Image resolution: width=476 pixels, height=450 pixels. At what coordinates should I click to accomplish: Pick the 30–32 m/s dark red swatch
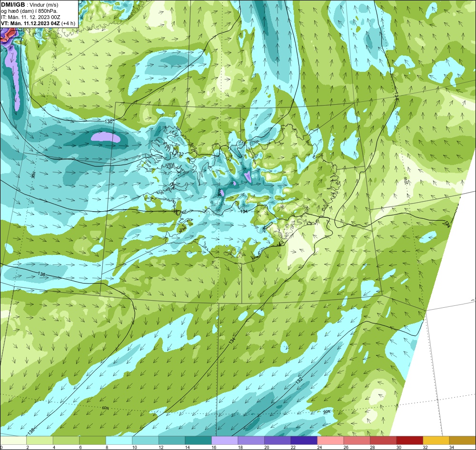pos(409,440)
